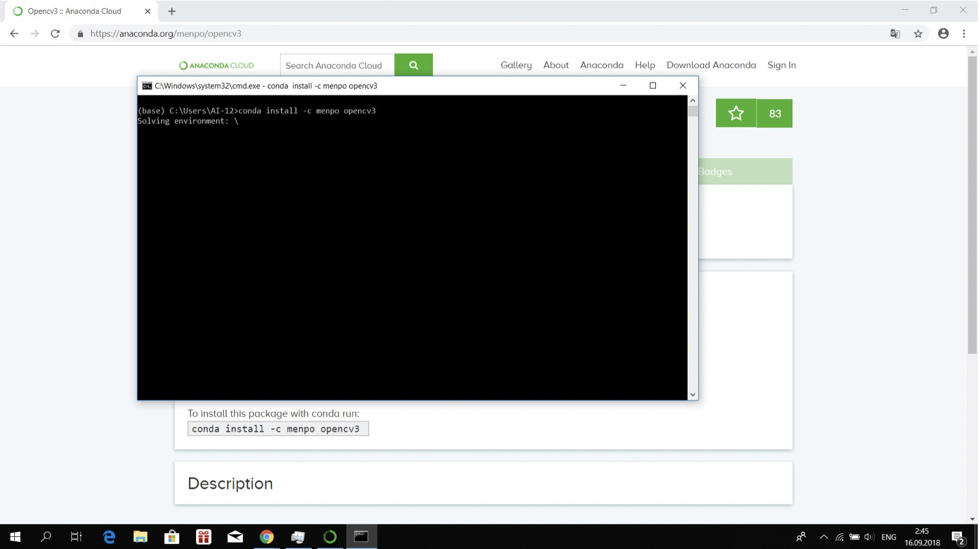Open the Mail app on the taskbar
980x549 pixels.
[236, 537]
